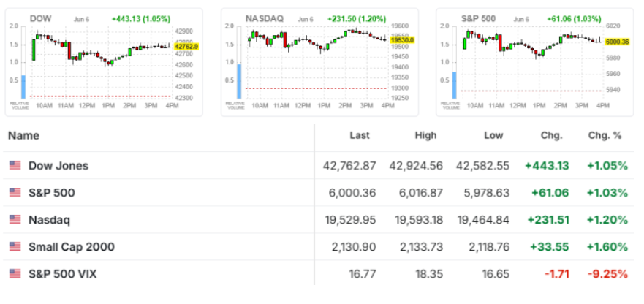Click NASDAQ chart price tag 19530.0
The image size is (644, 304).
402,40
